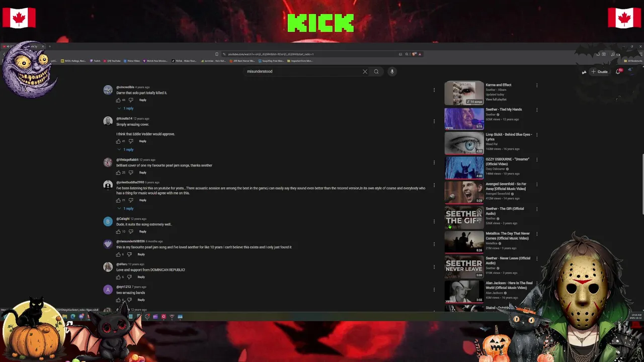The width and height of the screenshot is (644, 362).
Task: Open menu for So Far Away video
Action: tap(537, 184)
